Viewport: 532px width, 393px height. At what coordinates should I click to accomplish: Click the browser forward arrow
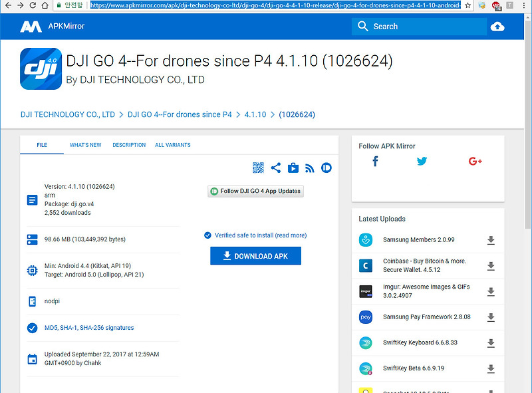click(x=21, y=5)
